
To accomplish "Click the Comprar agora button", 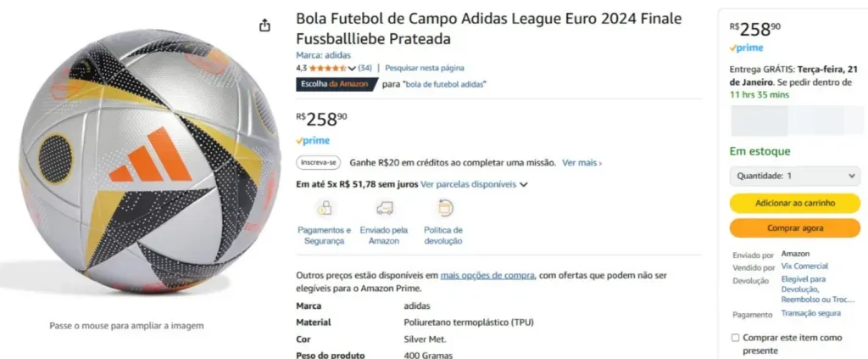I will (794, 228).
